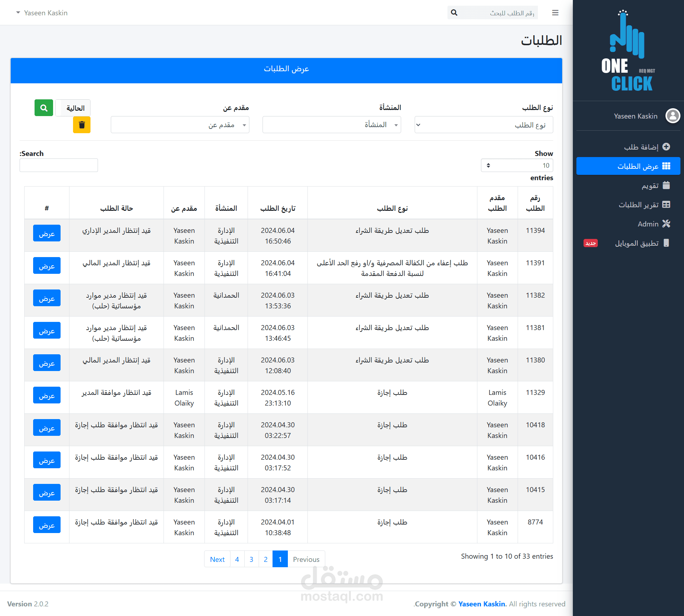Viewport: 684px width, 616px height.
Task: Open the Show entries count selector
Action: 517,166
